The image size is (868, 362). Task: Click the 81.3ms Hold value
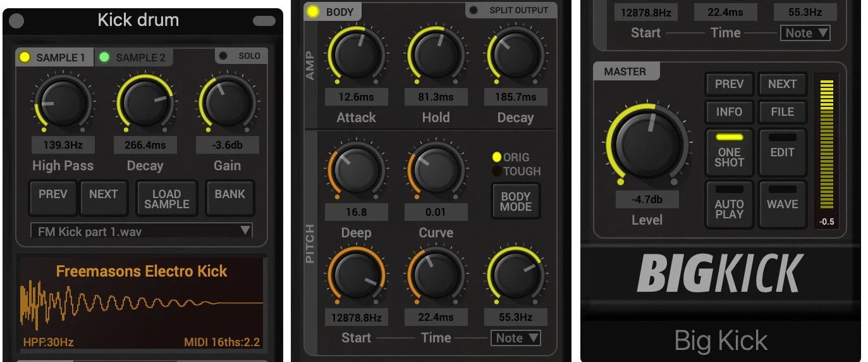coord(436,97)
